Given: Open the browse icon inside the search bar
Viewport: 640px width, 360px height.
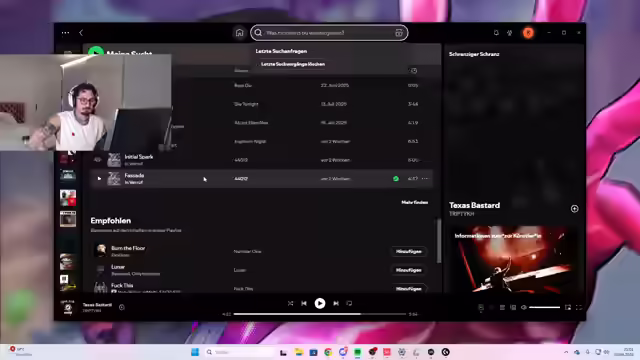Looking at the screenshot, I should [399, 33].
